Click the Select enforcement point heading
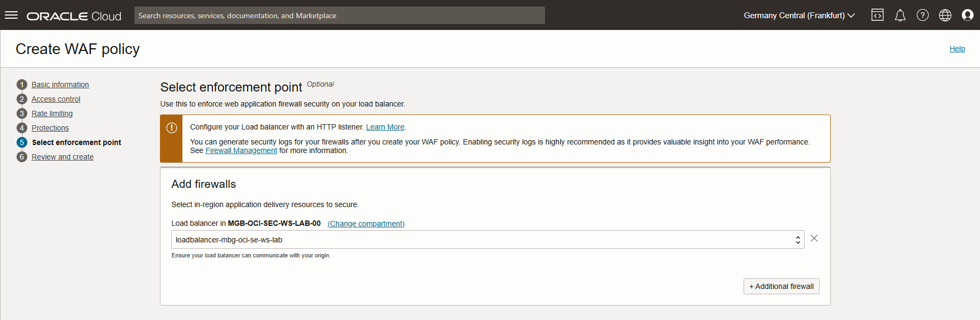This screenshot has height=320, width=980. [x=231, y=87]
